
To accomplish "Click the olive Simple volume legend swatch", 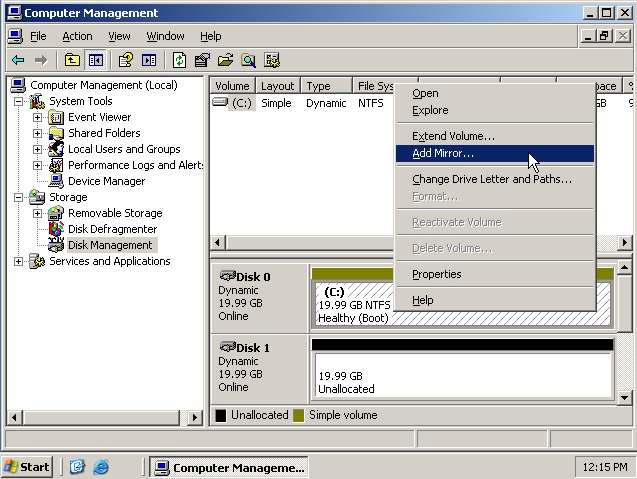I will (299, 416).
